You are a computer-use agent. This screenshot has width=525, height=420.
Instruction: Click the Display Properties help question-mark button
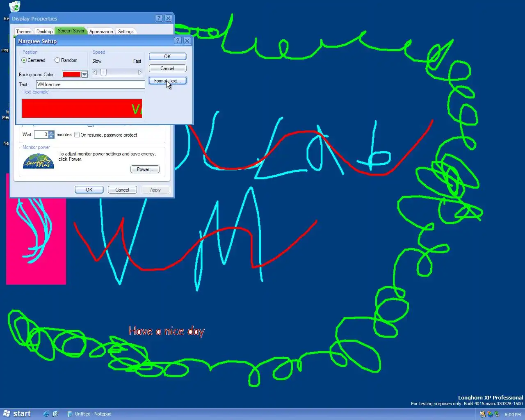tap(159, 18)
